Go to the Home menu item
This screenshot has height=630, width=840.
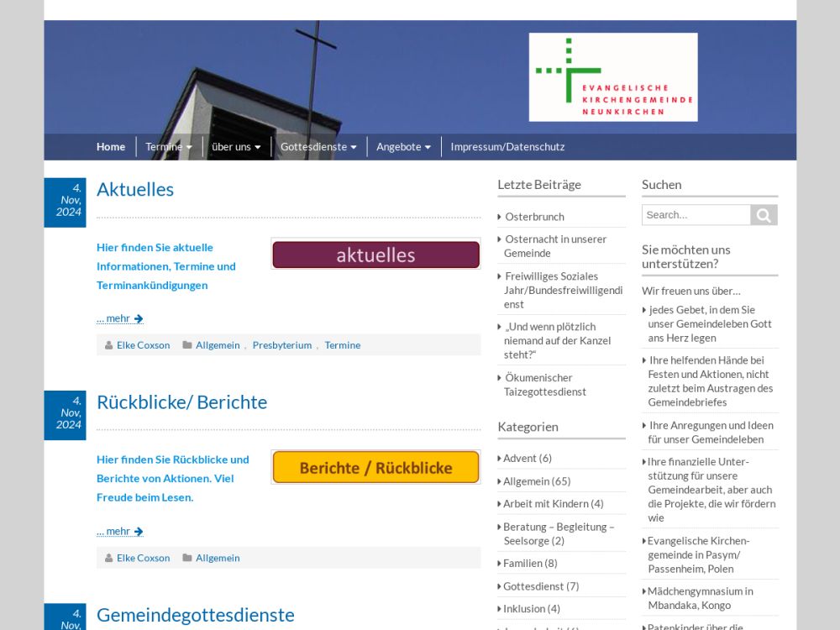111,147
